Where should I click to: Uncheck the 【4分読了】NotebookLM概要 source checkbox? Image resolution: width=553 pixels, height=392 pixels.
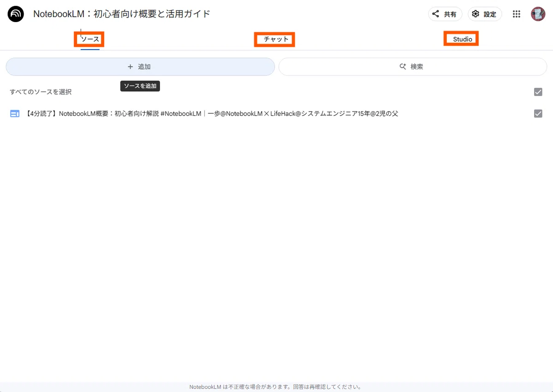click(x=538, y=113)
